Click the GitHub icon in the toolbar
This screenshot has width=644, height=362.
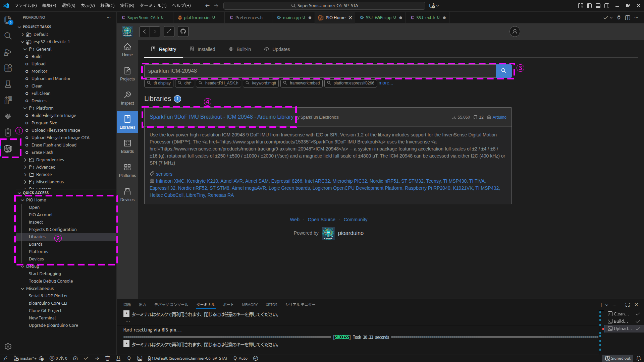coord(183,32)
